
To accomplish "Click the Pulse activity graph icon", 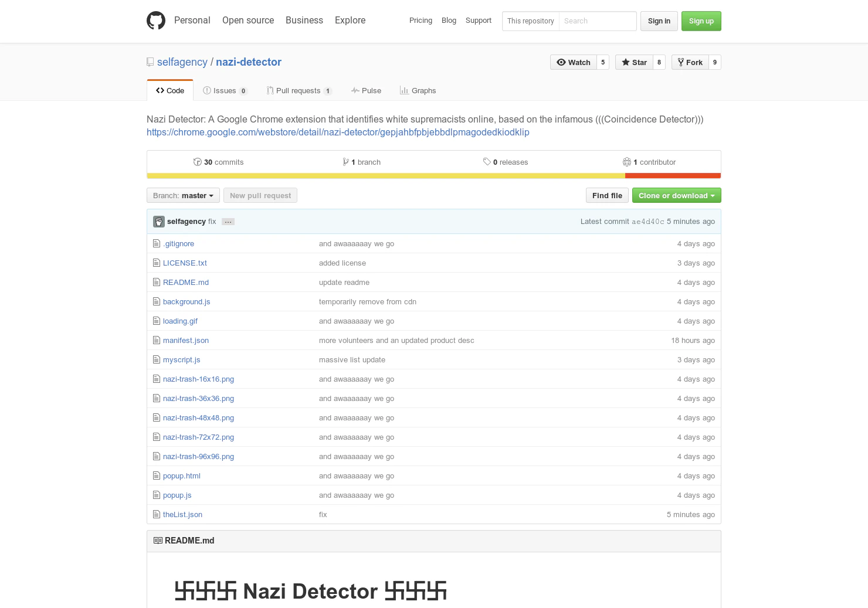I will (355, 90).
